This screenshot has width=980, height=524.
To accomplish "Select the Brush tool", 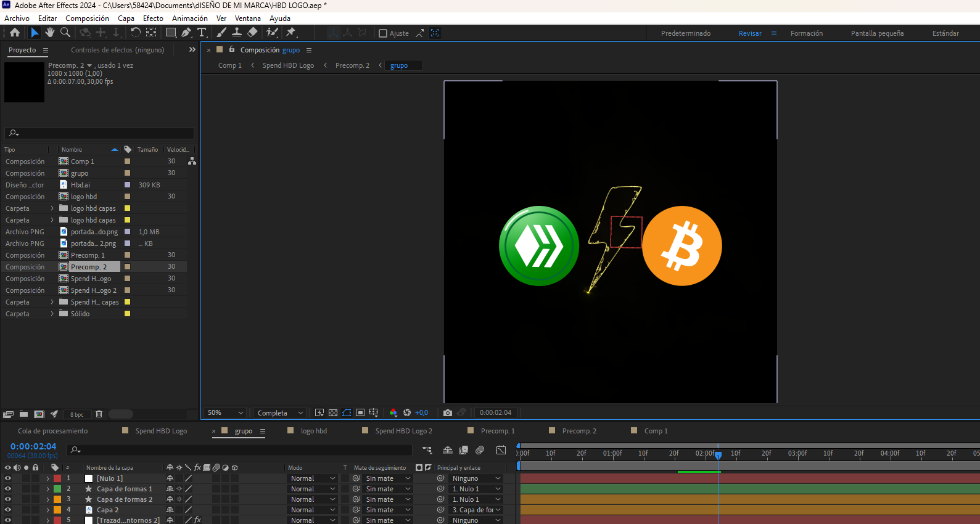I will [221, 33].
